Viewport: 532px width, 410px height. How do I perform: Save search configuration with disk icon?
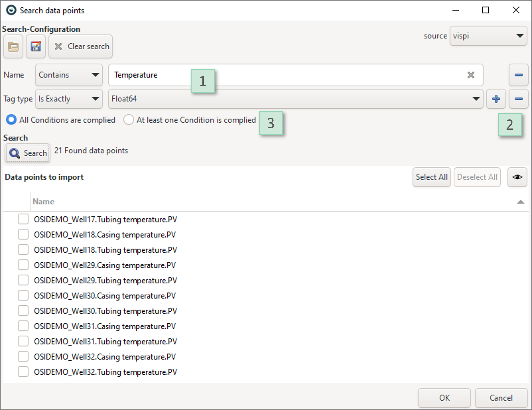(x=36, y=46)
